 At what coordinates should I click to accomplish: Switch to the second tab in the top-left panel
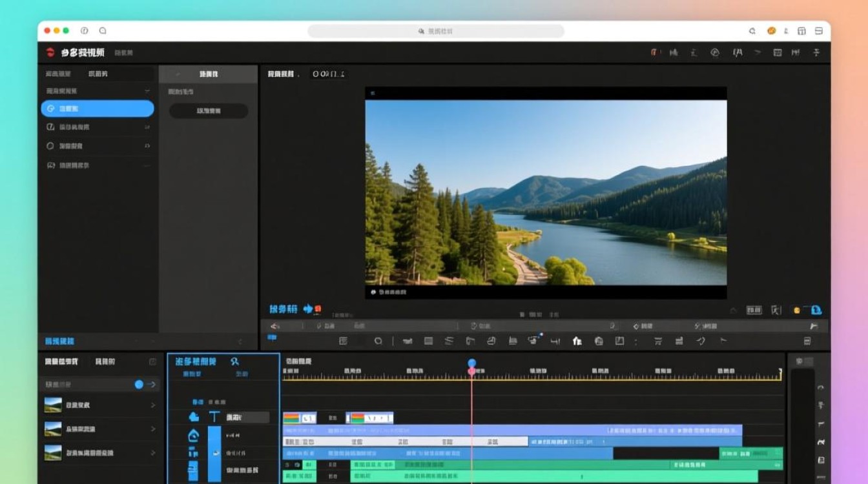[98, 74]
